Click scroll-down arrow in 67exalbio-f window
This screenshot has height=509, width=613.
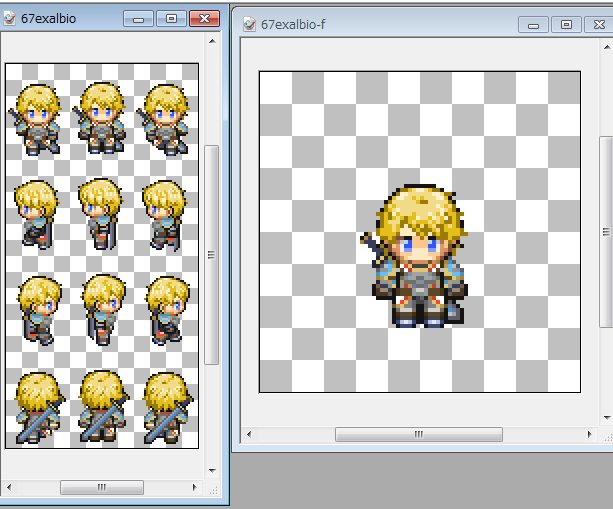[x=607, y=418]
